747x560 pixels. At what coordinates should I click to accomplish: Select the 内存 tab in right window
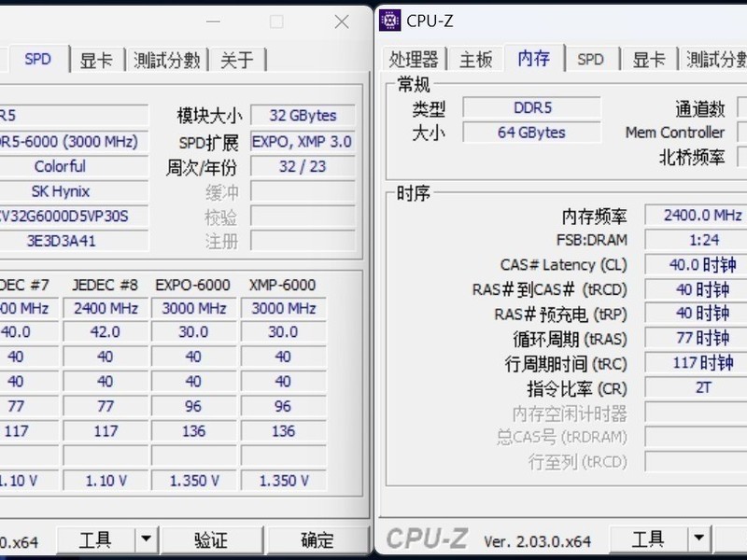(534, 58)
